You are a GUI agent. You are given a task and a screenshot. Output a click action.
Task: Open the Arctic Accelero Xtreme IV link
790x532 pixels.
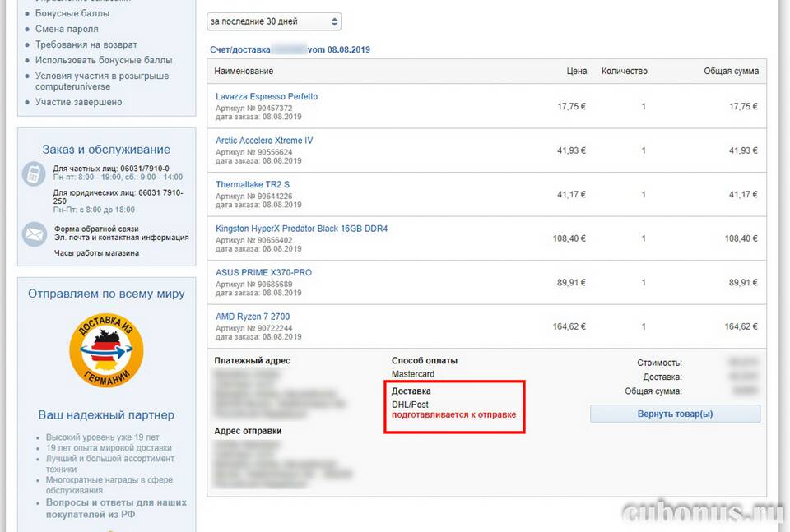click(x=264, y=141)
